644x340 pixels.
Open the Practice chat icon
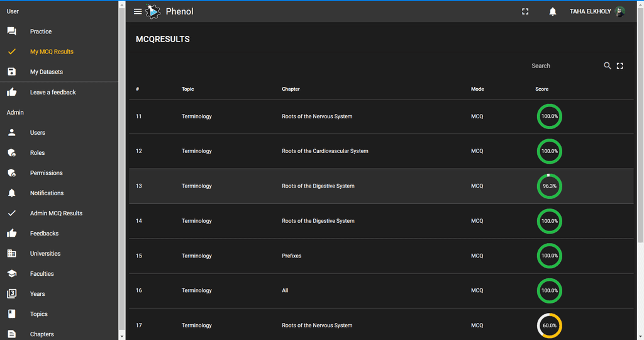coord(12,31)
